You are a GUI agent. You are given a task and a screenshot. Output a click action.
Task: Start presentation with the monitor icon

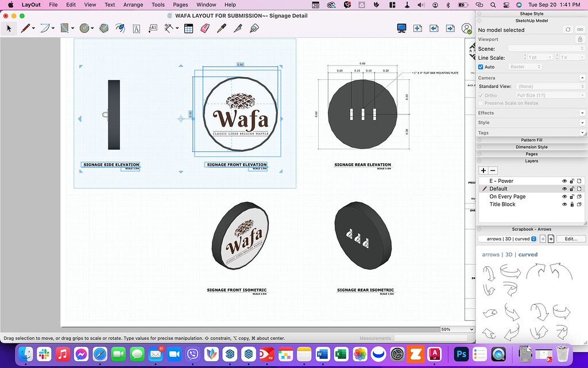click(402, 28)
